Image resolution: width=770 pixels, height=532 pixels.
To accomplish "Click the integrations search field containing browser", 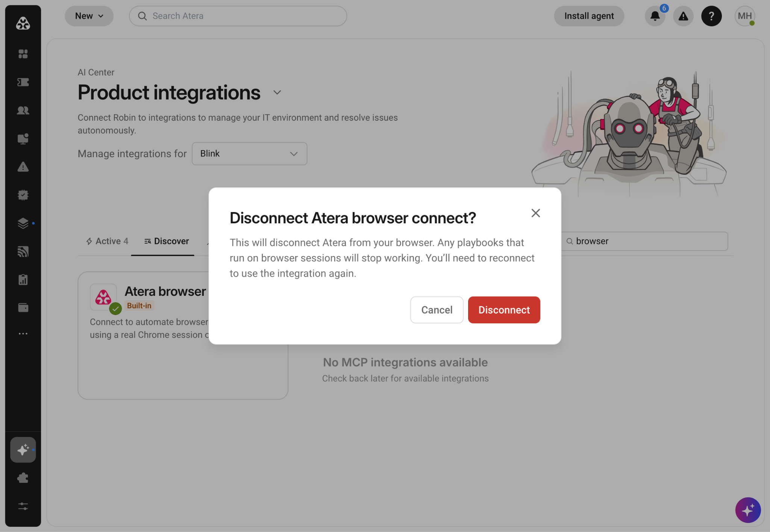I will coord(645,241).
